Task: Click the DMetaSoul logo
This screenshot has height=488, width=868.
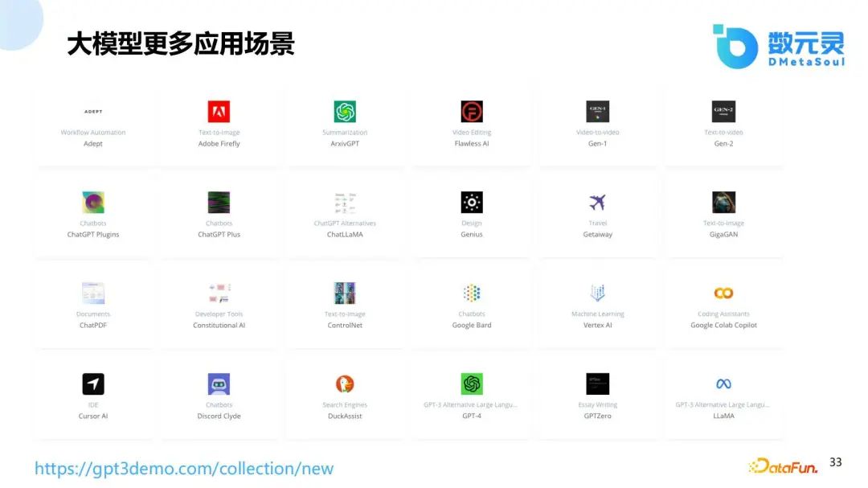Action: pyautogui.click(x=779, y=47)
